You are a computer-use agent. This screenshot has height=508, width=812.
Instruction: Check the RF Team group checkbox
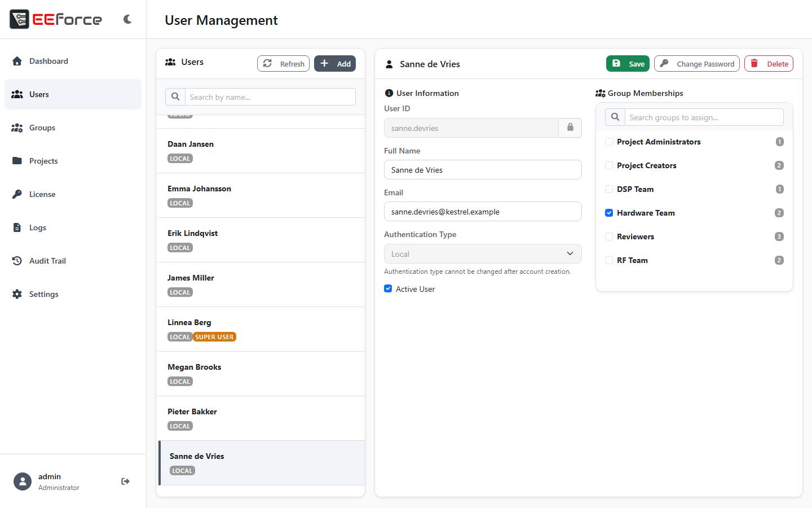point(609,260)
